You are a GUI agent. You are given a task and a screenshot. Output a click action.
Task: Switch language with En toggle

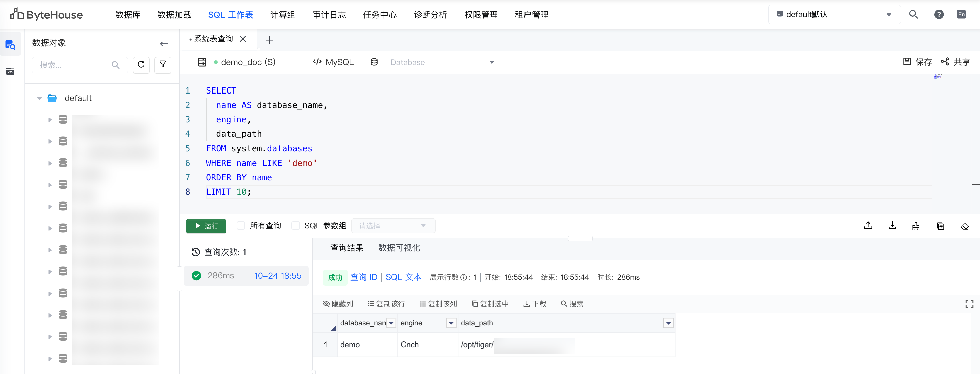[961, 14]
